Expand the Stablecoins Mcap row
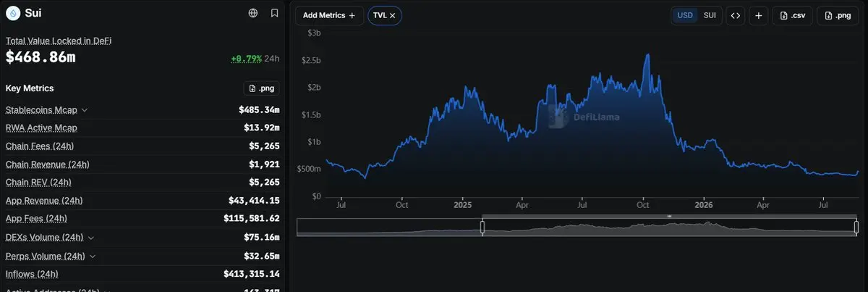 point(85,110)
